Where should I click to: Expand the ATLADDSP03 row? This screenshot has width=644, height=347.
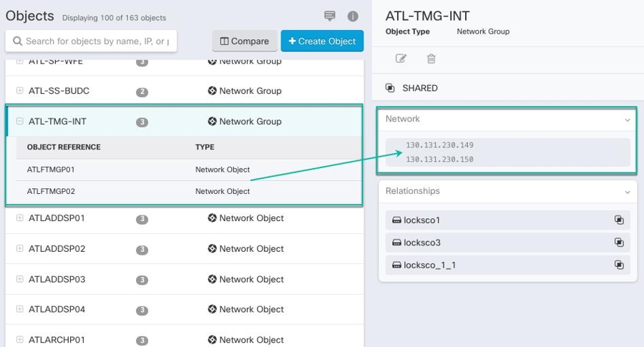coord(20,279)
